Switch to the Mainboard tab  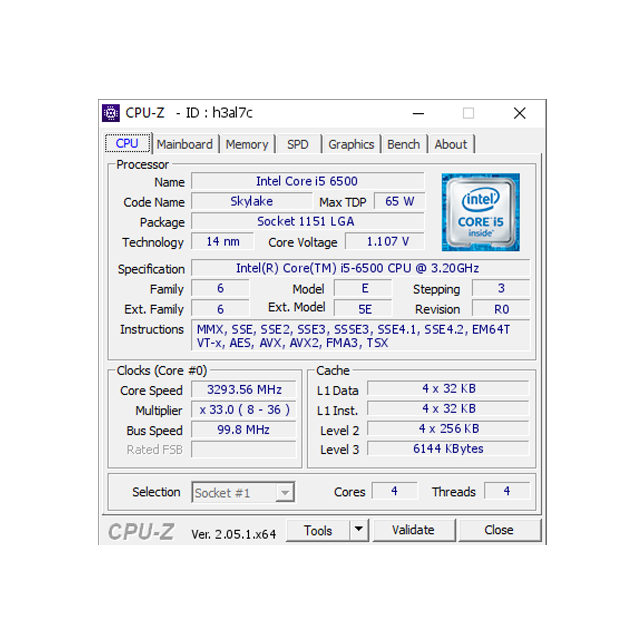185,144
